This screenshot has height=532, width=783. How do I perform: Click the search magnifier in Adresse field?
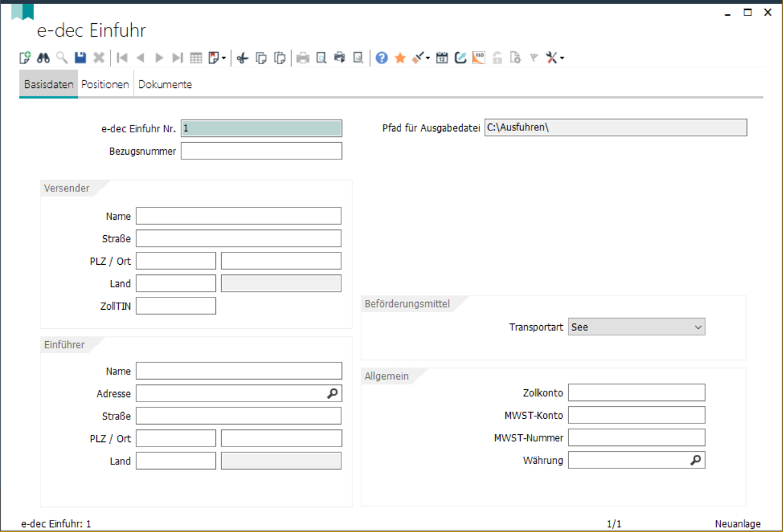tap(332, 393)
